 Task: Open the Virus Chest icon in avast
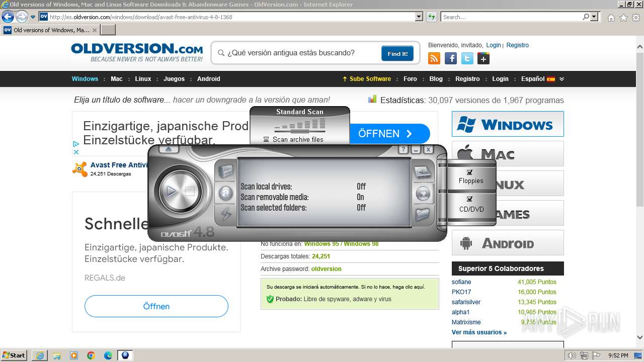click(226, 172)
